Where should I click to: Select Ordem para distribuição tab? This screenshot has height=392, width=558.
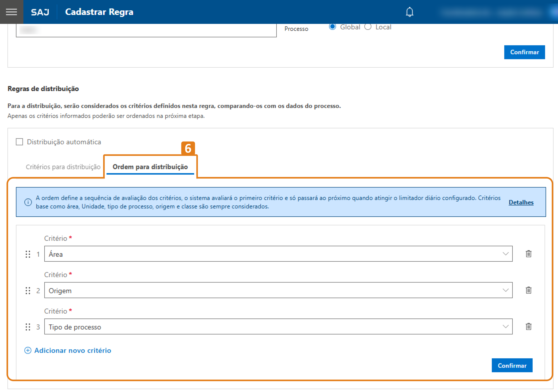click(x=150, y=167)
